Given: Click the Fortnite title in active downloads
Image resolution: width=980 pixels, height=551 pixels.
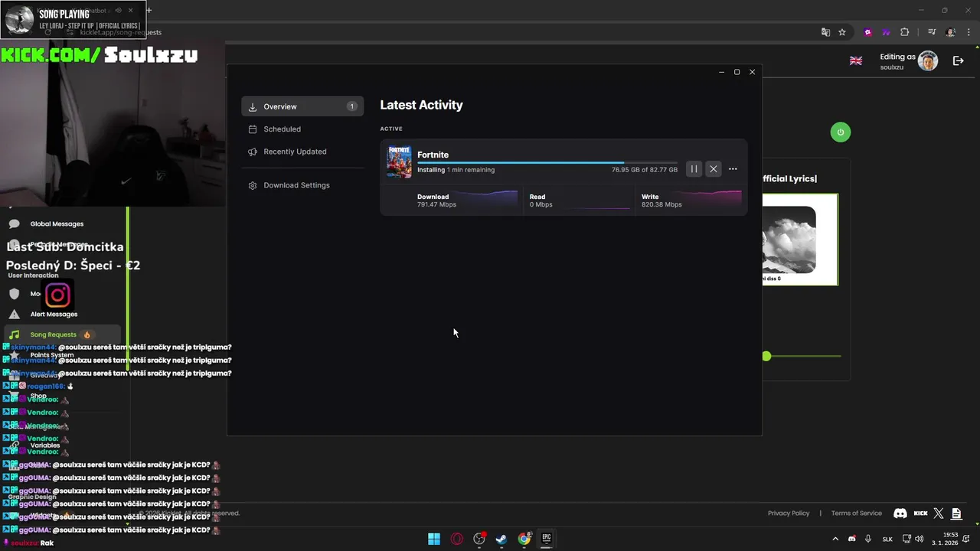Looking at the screenshot, I should coord(433,155).
